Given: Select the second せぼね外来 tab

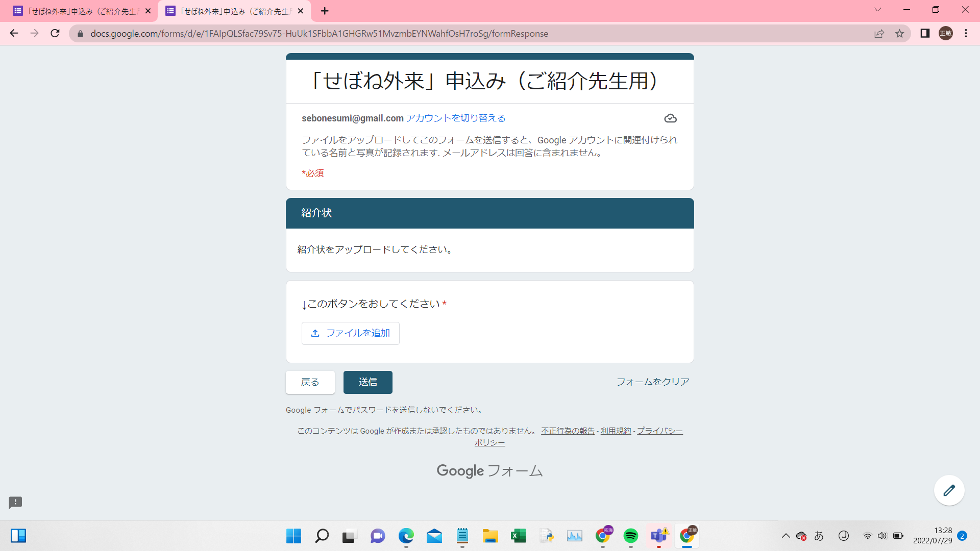Looking at the screenshot, I should point(234,11).
